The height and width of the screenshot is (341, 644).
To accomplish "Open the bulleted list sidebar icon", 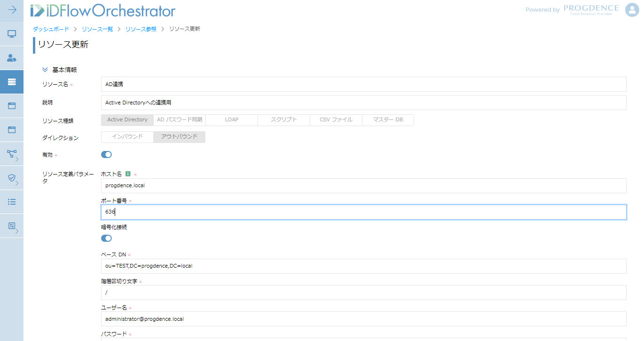I will tap(12, 202).
